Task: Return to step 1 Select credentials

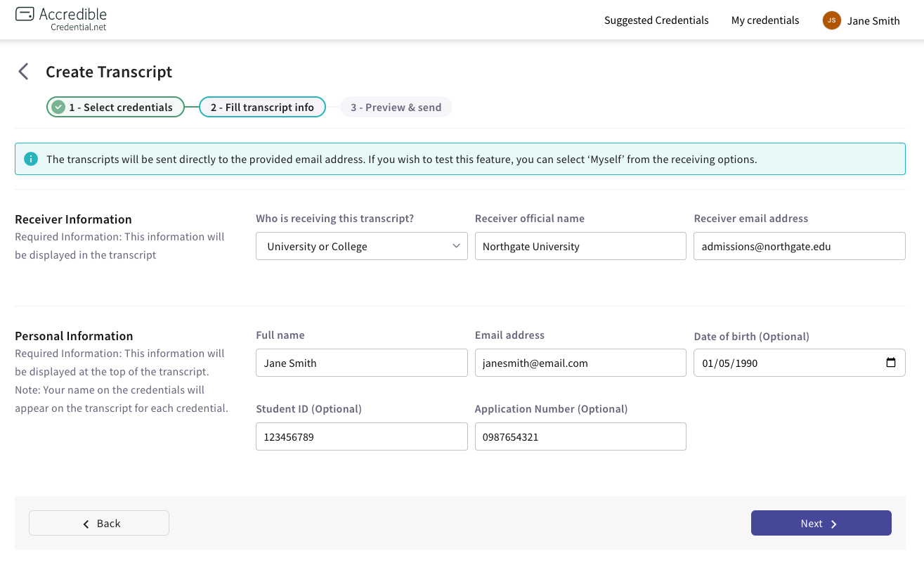Action: point(115,107)
